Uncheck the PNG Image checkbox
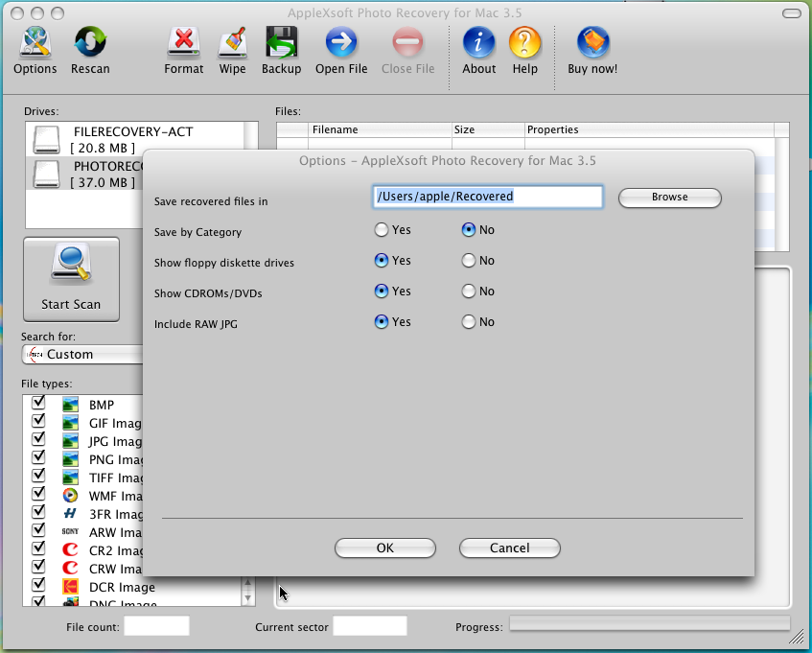The image size is (812, 653). pyautogui.click(x=38, y=456)
